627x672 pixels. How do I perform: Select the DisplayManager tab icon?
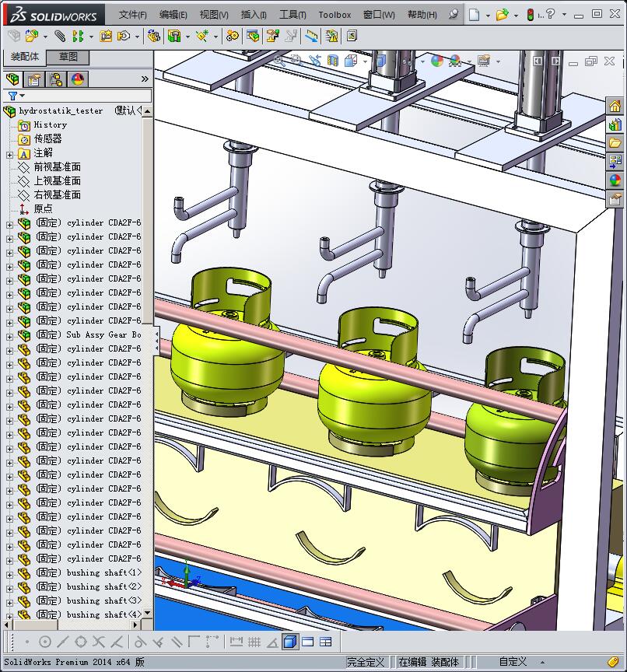point(78,79)
